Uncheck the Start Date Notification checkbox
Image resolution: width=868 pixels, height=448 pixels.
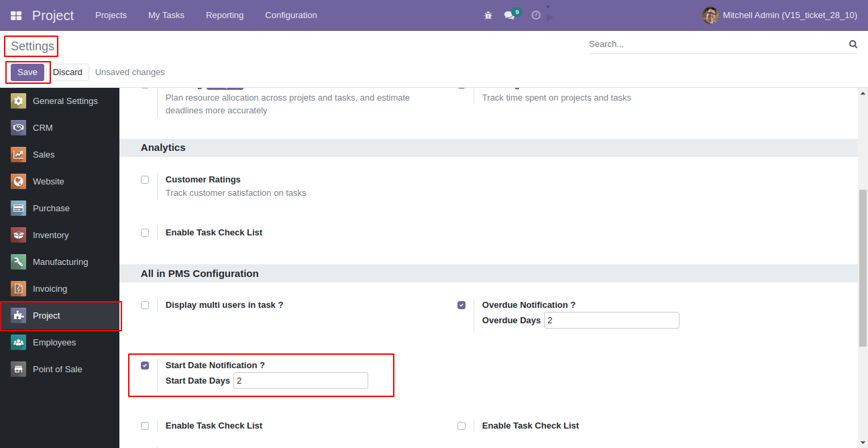click(x=145, y=366)
